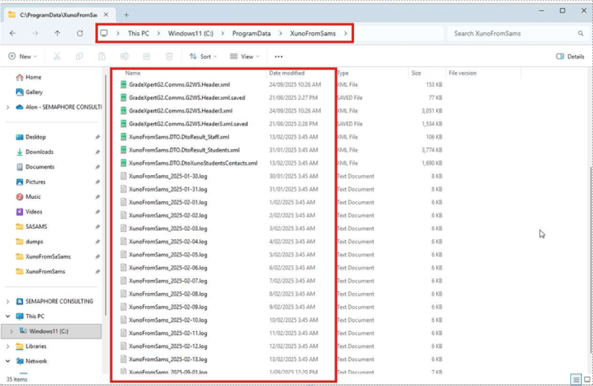Expand chevron after XunoFromSams breadcrumb

[346, 33]
